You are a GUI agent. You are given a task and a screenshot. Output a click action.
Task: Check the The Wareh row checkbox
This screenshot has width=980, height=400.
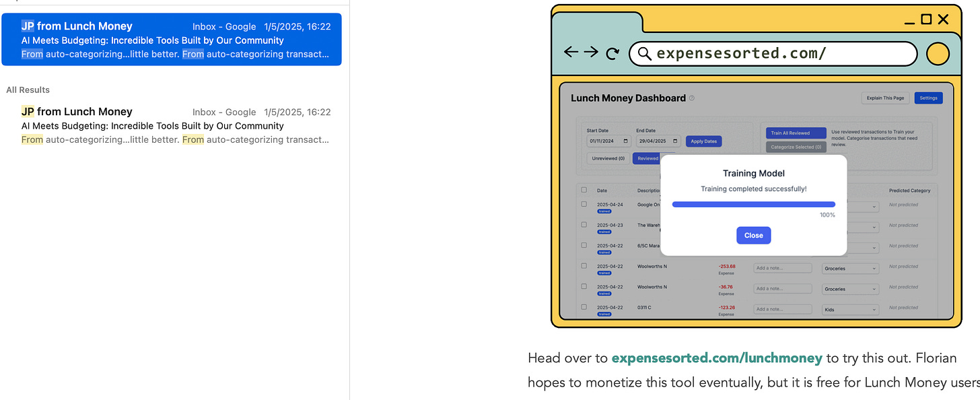pyautogui.click(x=584, y=225)
